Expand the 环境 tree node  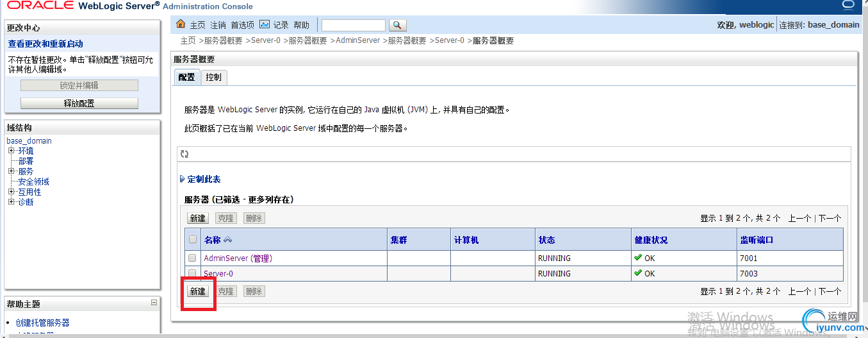pyautogui.click(x=11, y=151)
